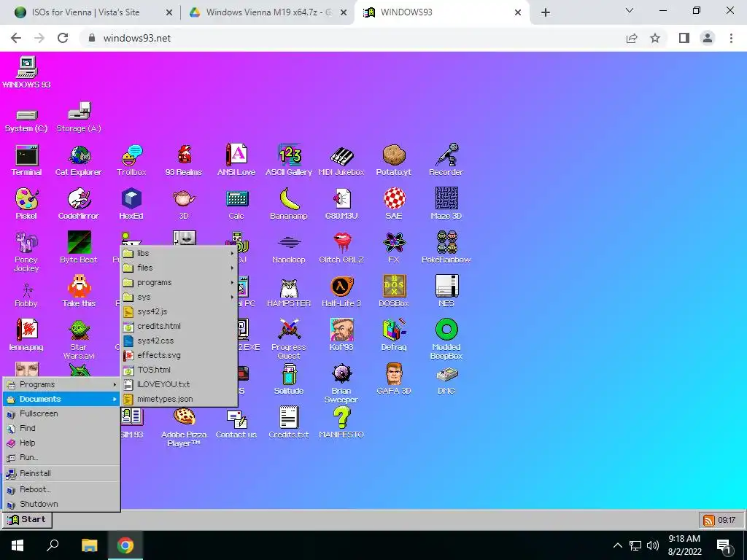Open Help from the start menu

61,443
